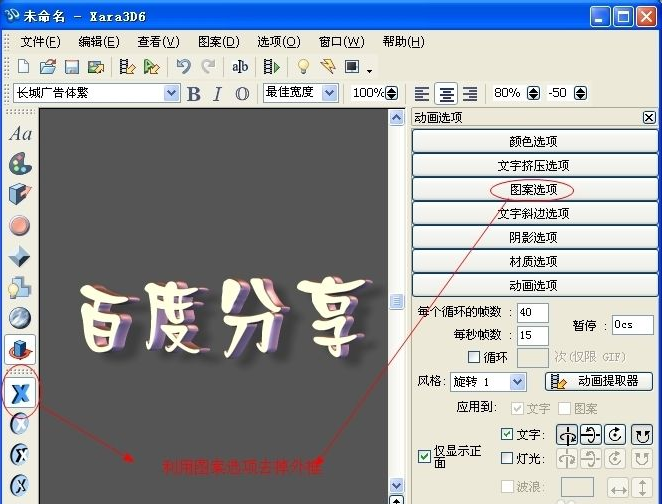Toggle the 灯光 animation checkbox

(x=507, y=458)
